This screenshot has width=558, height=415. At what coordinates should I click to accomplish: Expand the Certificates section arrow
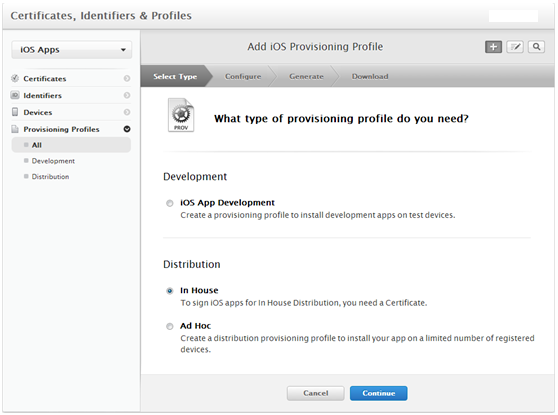pos(127,78)
